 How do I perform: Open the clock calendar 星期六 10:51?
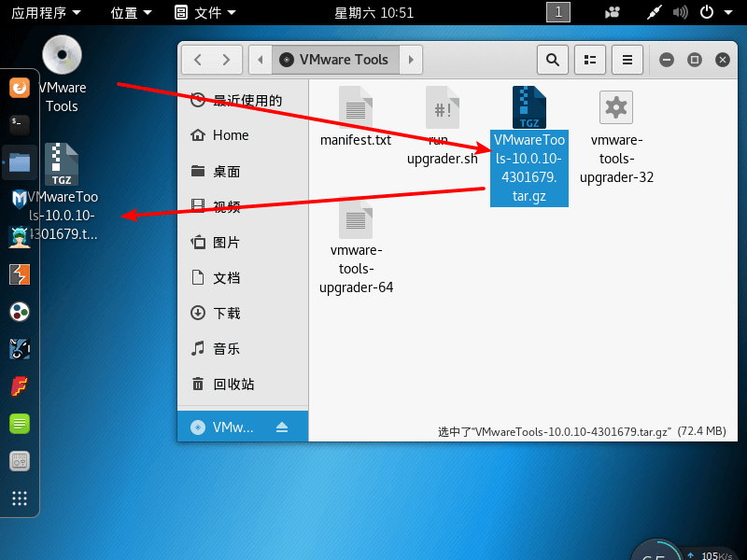[x=374, y=13]
